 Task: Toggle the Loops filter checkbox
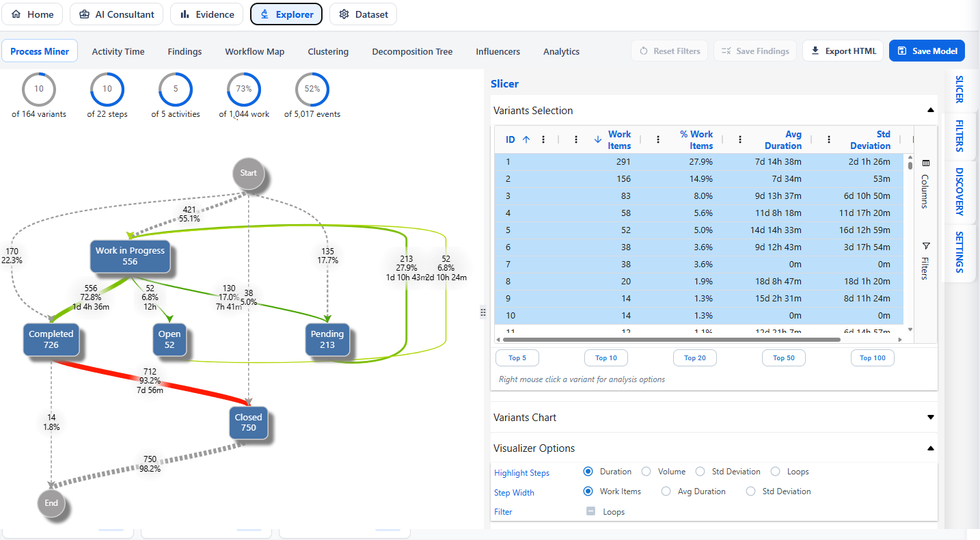pos(590,511)
